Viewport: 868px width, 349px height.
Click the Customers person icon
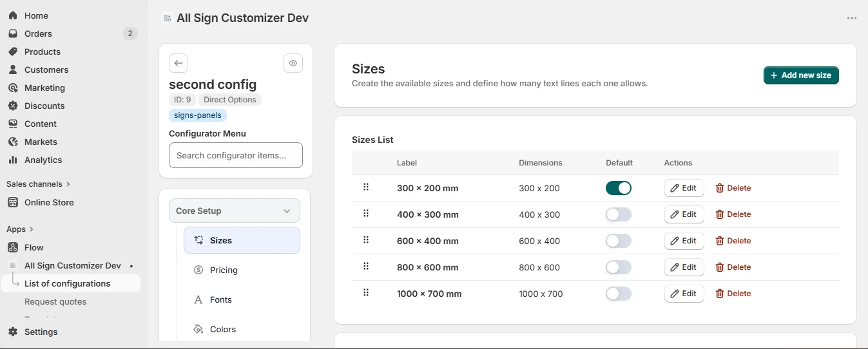(x=13, y=70)
